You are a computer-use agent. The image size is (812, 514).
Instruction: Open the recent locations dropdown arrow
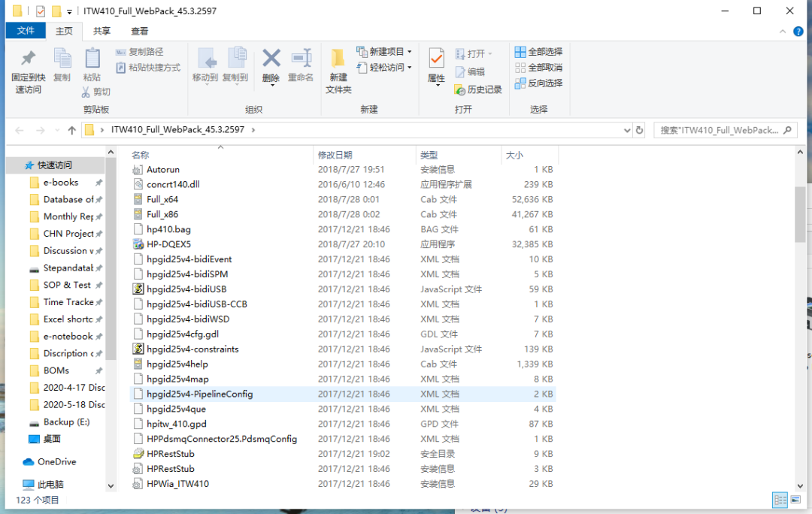point(57,130)
